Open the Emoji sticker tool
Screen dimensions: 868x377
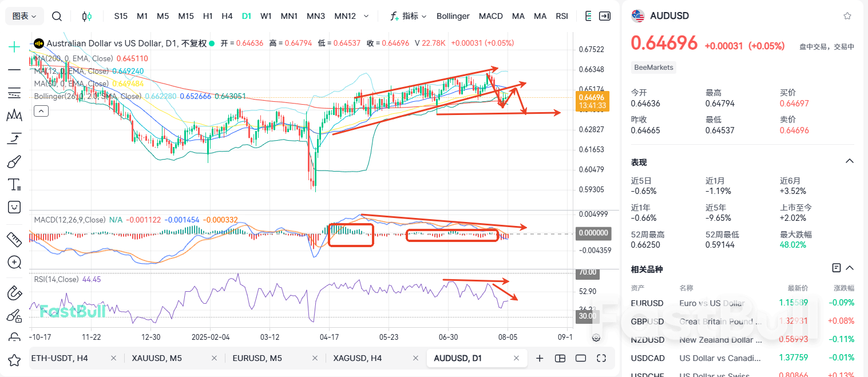pos(14,207)
